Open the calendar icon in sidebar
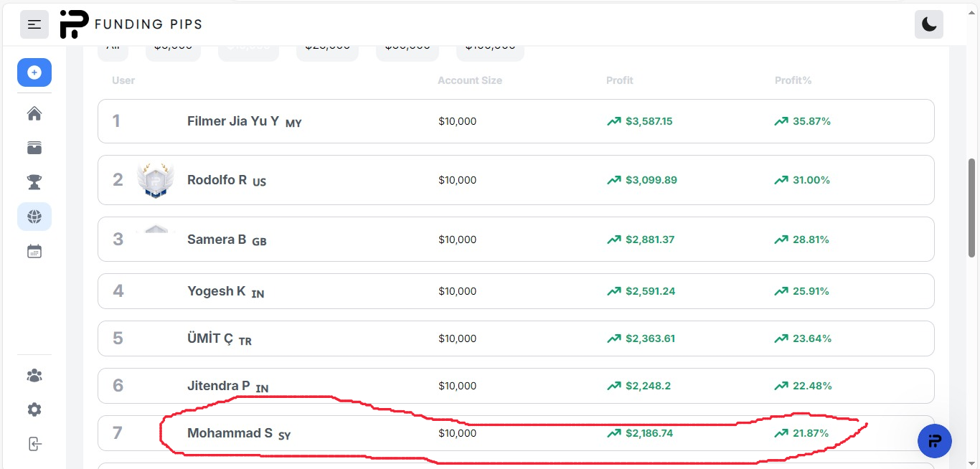Screen dimensions: 980x469 pyautogui.click(x=34, y=251)
